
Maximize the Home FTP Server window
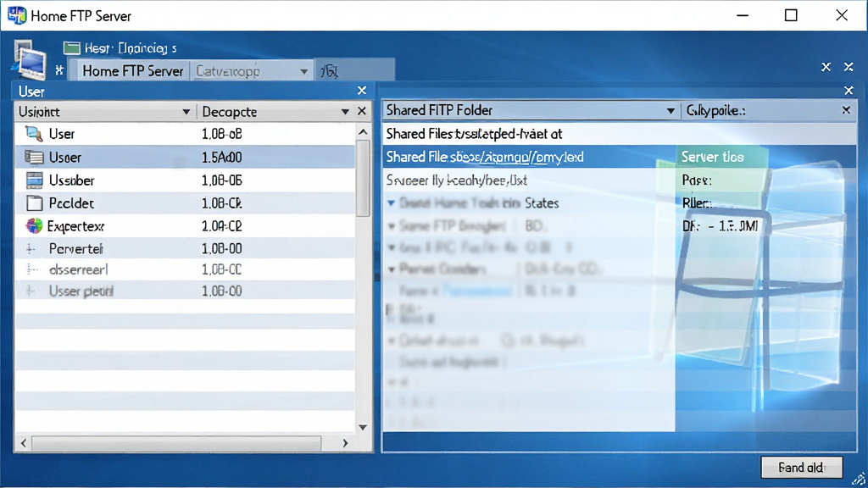tap(791, 15)
